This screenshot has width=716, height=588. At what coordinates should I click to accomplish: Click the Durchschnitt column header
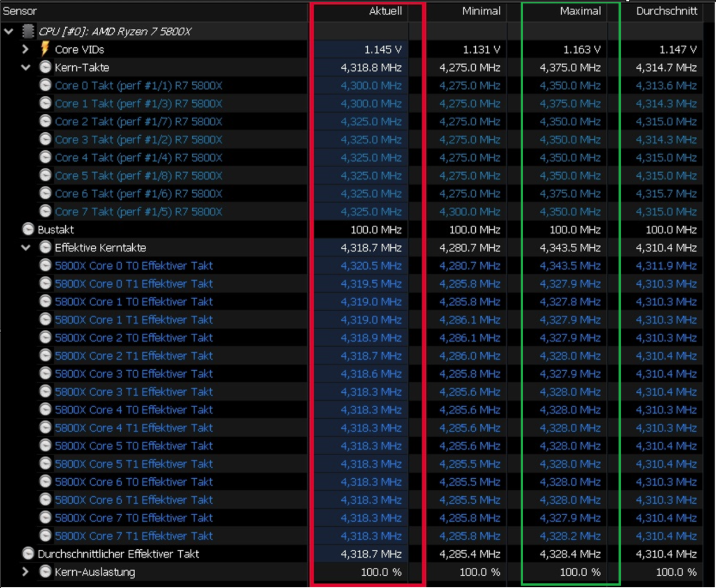[x=666, y=11]
